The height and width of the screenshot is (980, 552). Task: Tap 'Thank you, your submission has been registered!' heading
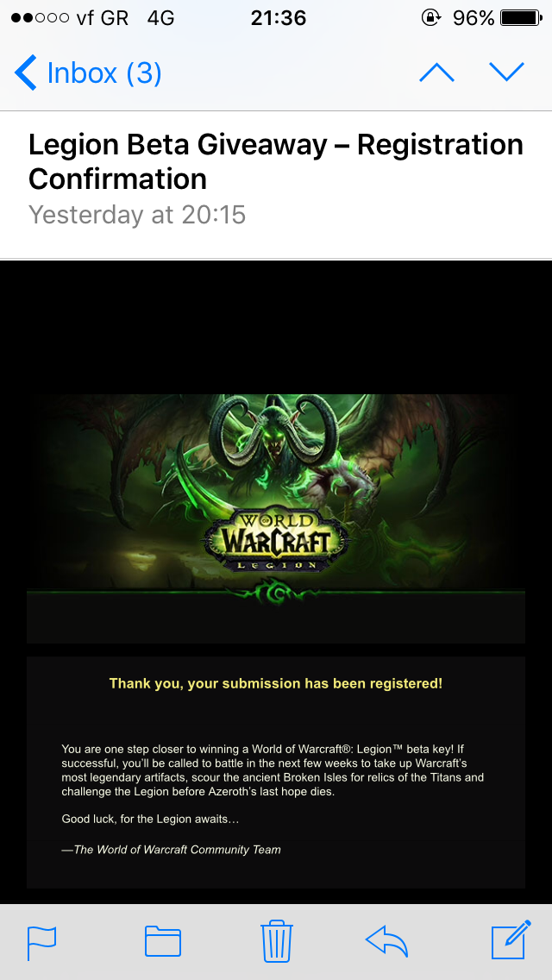pos(276,683)
